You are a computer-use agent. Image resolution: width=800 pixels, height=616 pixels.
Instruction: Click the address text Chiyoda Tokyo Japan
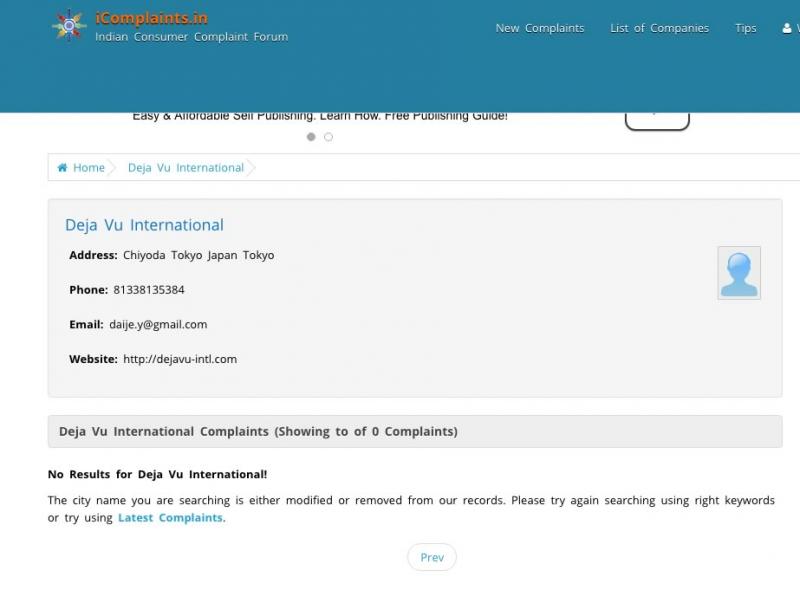tap(198, 255)
